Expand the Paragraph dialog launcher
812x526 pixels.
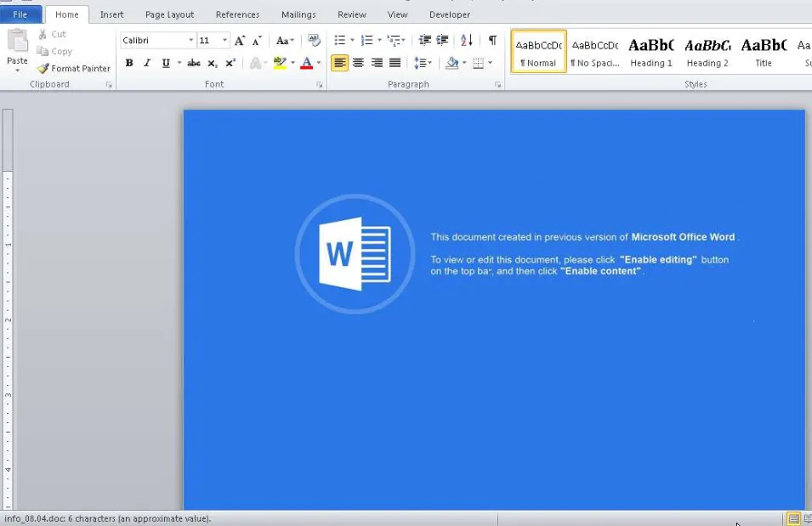click(x=497, y=85)
